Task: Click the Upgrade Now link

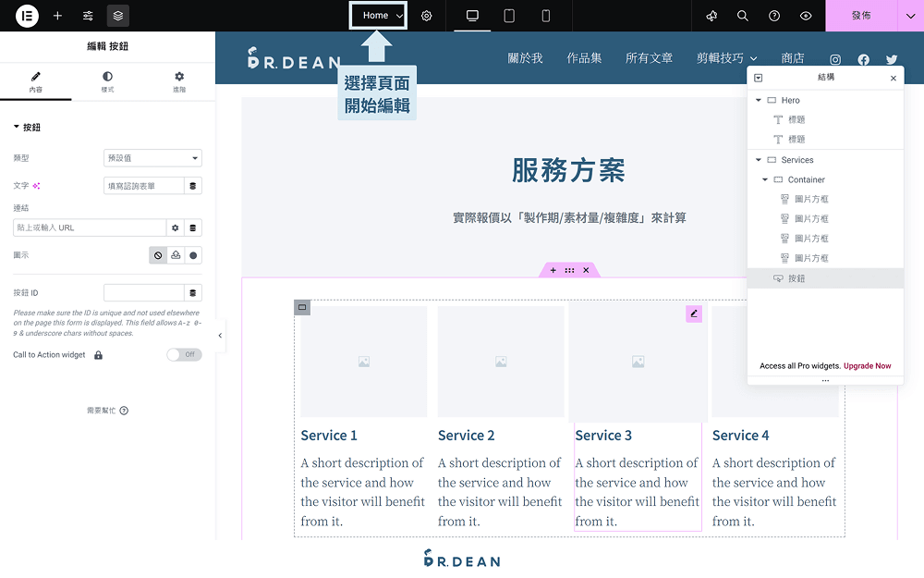Action: coord(867,365)
